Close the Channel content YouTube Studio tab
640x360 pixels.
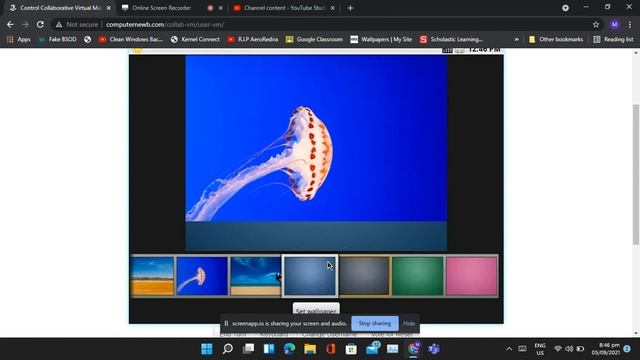coord(333,8)
